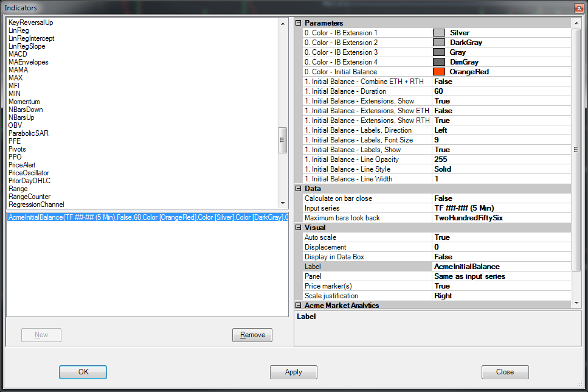Click the OrangeRed Initial Balance color swatch
This screenshot has width=588, height=392.
click(438, 72)
